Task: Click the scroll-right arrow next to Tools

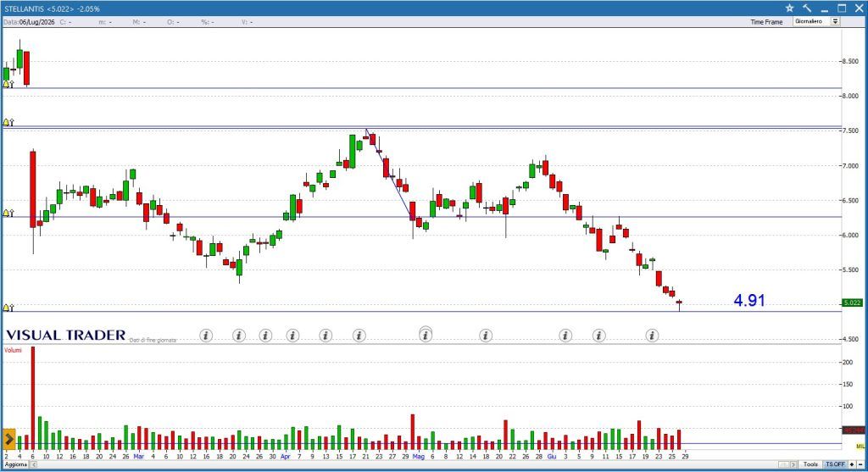Action: (x=793, y=465)
